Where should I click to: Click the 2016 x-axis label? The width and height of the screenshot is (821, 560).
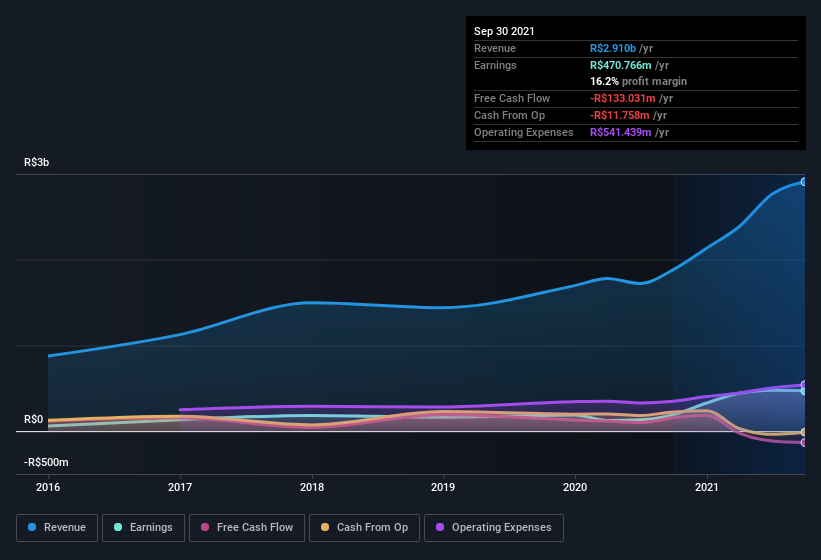pyautogui.click(x=48, y=487)
